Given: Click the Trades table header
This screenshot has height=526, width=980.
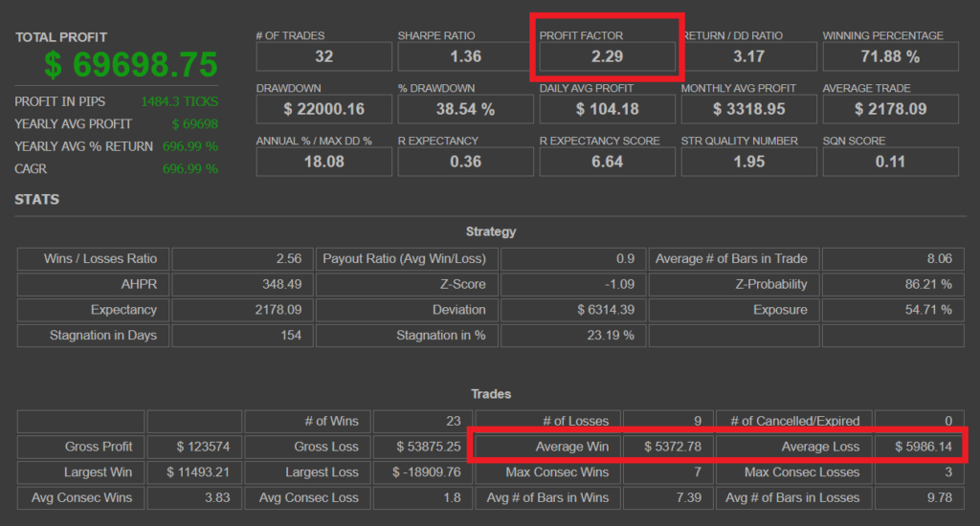Looking at the screenshot, I should [x=490, y=394].
